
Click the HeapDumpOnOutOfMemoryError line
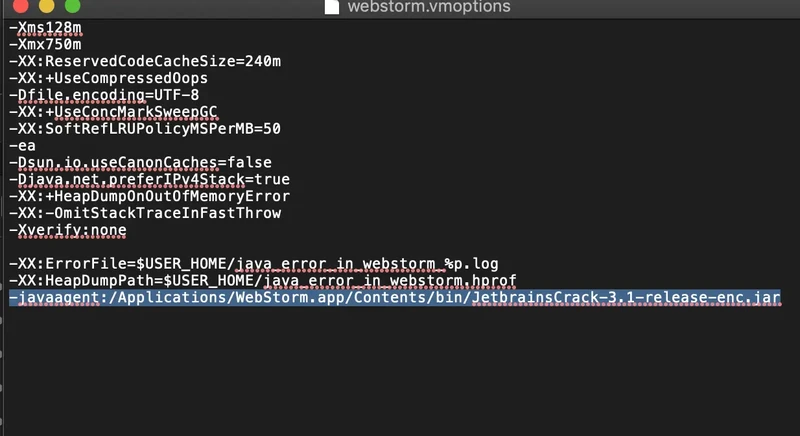[149, 196]
